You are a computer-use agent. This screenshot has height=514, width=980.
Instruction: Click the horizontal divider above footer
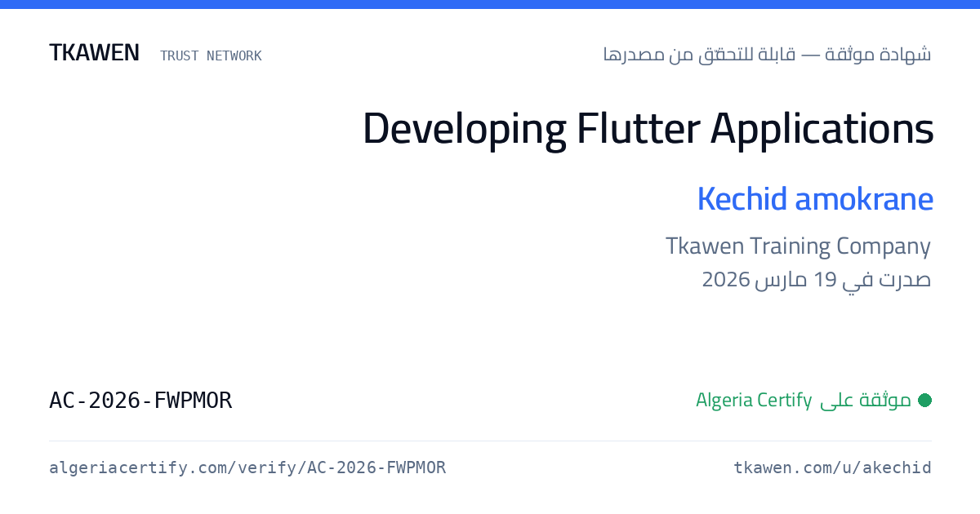490,441
